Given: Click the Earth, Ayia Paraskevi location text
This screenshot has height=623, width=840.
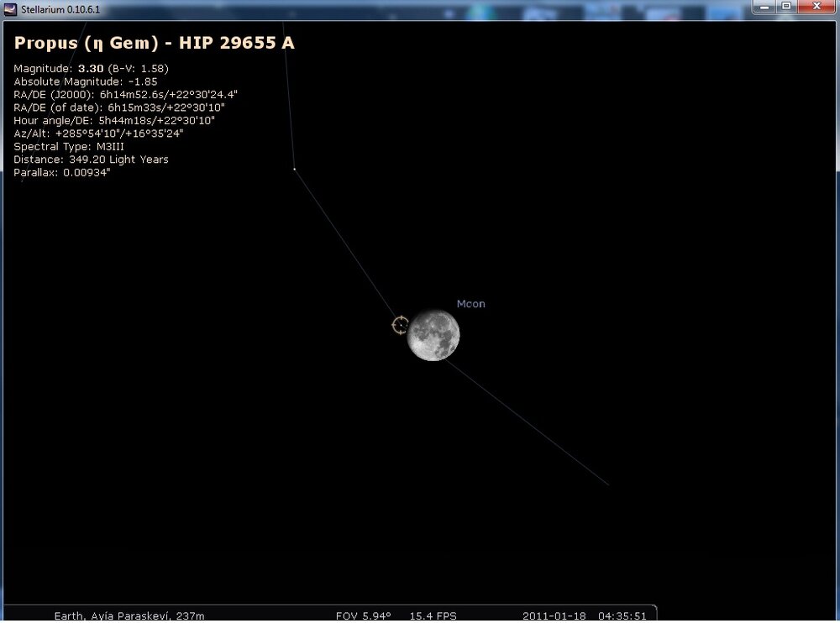Looking at the screenshot, I should coord(129,615).
